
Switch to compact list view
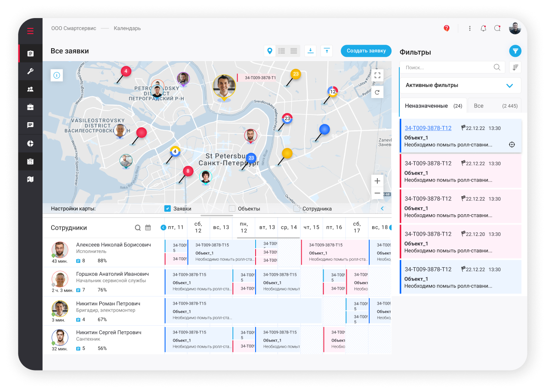tap(282, 51)
